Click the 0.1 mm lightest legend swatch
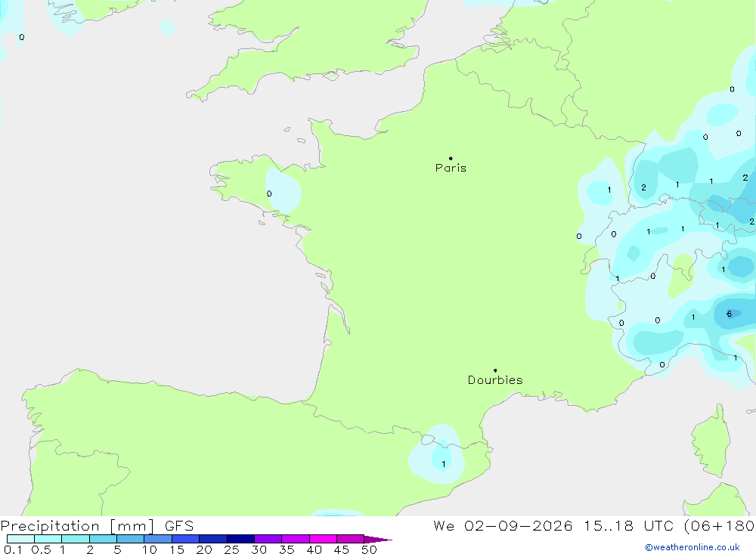The width and height of the screenshot is (756, 554). pos(20,539)
